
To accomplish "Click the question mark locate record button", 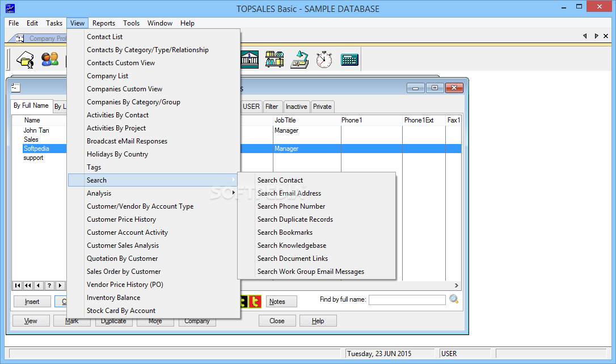I will [49, 285].
